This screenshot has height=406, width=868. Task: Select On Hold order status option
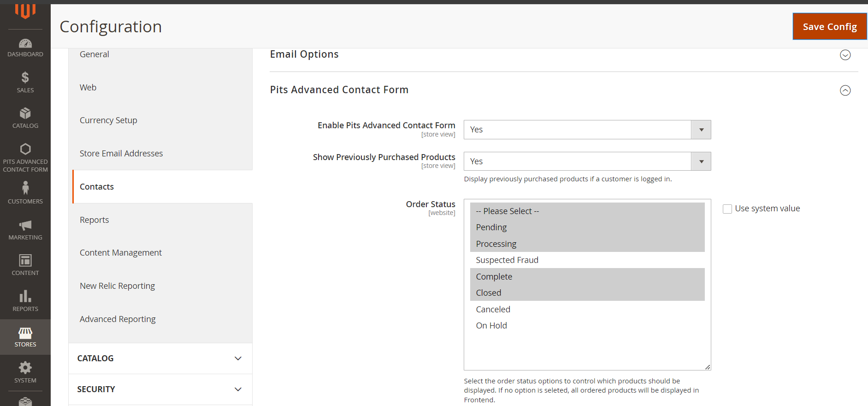pyautogui.click(x=491, y=326)
